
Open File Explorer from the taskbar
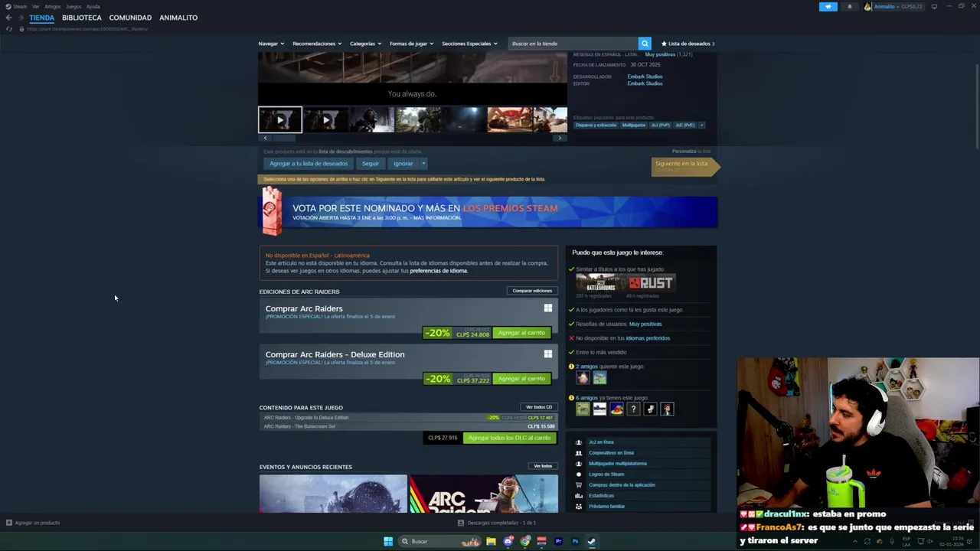tap(491, 541)
